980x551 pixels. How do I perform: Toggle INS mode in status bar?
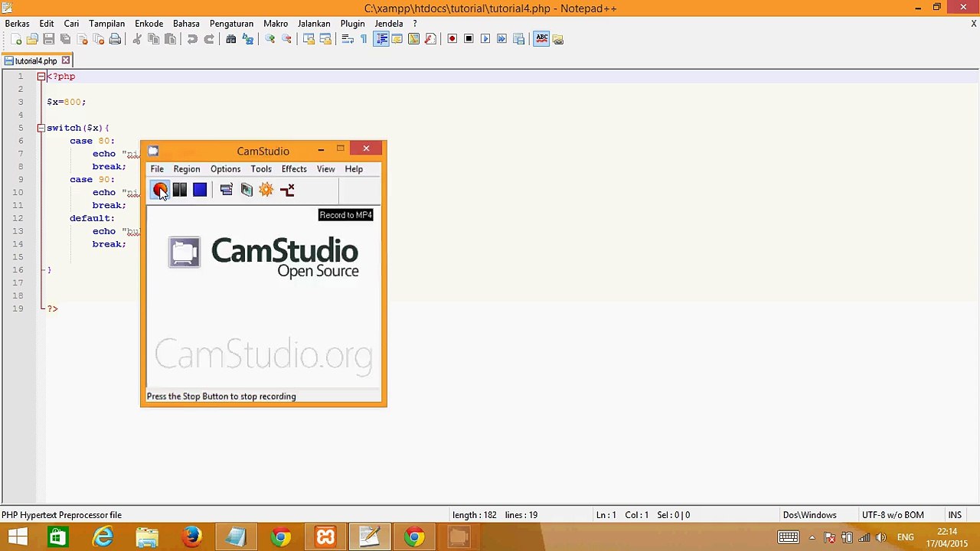955,515
